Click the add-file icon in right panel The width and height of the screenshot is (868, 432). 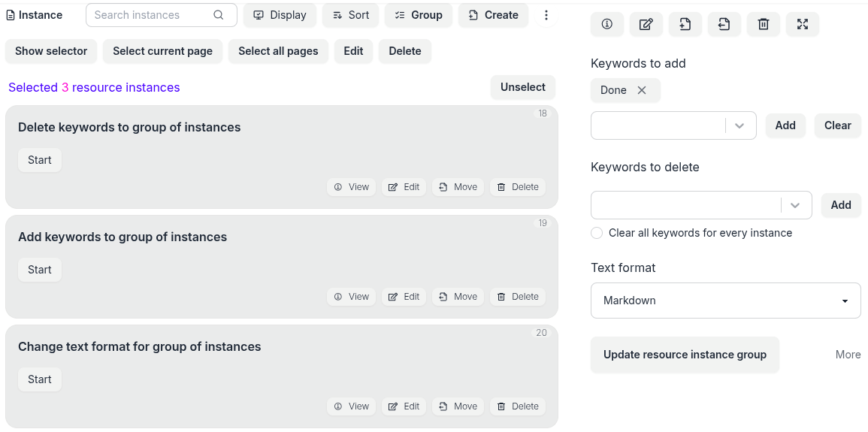(x=685, y=25)
